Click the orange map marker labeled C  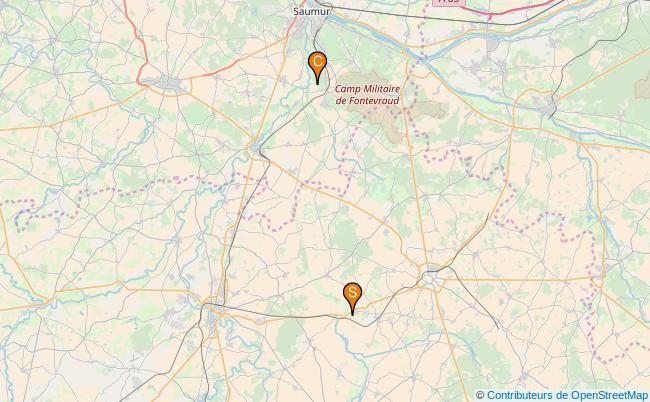(318, 68)
